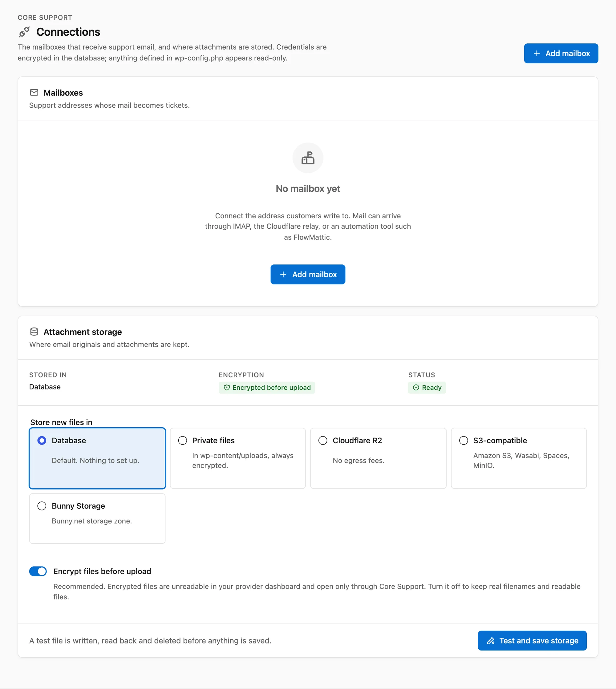
Task: Click Add mailbox button in empty state
Action: 308,274
